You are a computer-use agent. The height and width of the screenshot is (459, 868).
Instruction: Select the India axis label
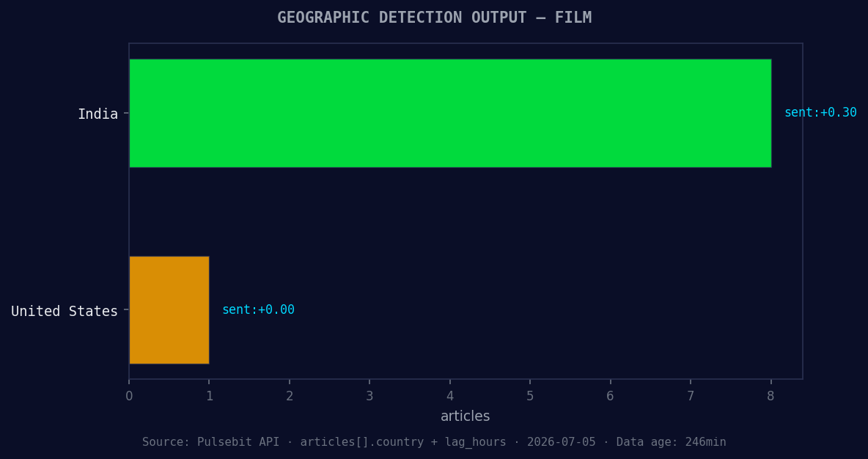pyautogui.click(x=98, y=114)
